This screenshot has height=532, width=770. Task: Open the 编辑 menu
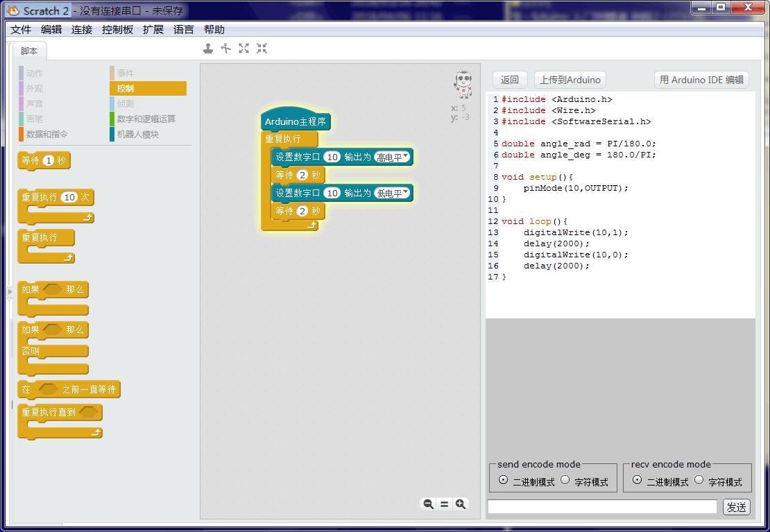(x=51, y=29)
